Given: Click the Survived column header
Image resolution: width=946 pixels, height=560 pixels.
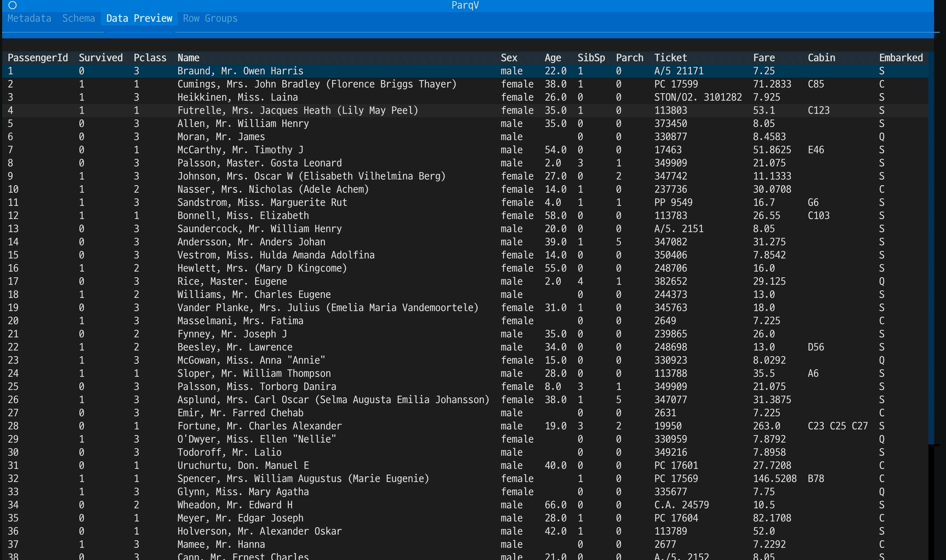Looking at the screenshot, I should (101, 57).
